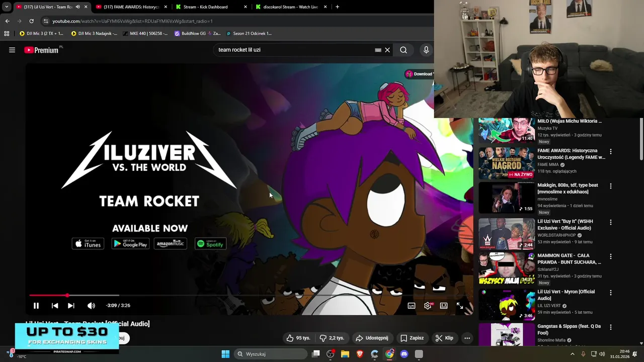Pause the Team Rocket video
The width and height of the screenshot is (644, 362).
click(x=36, y=306)
